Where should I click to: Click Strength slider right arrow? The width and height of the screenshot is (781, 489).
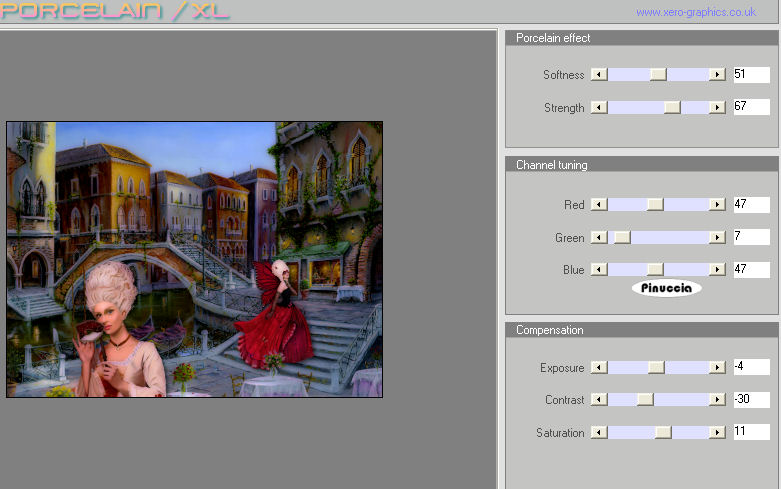click(717, 107)
